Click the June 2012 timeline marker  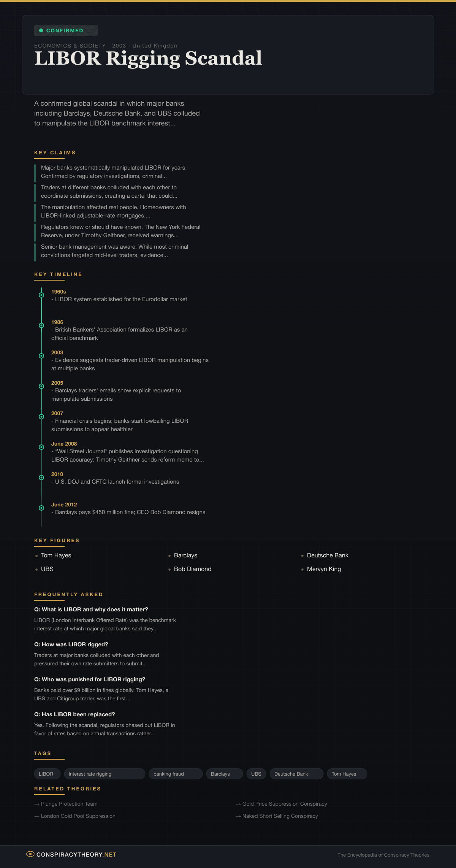pyautogui.click(x=41, y=508)
